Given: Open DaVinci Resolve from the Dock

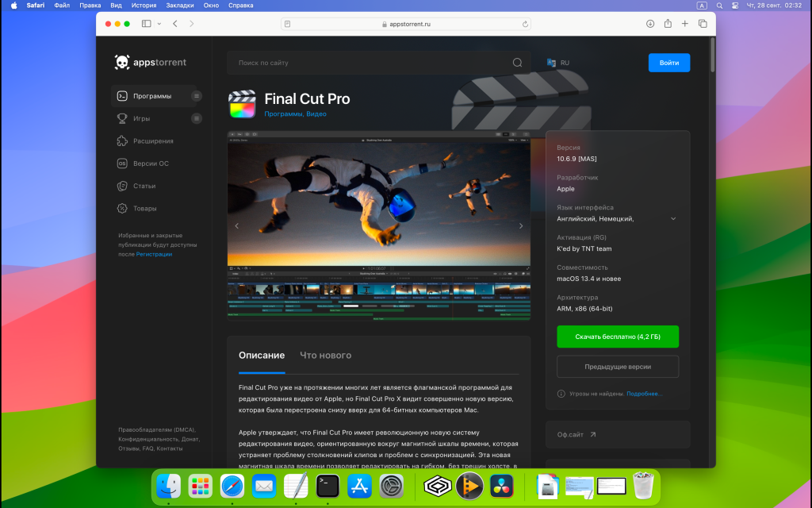Looking at the screenshot, I should coord(501,487).
